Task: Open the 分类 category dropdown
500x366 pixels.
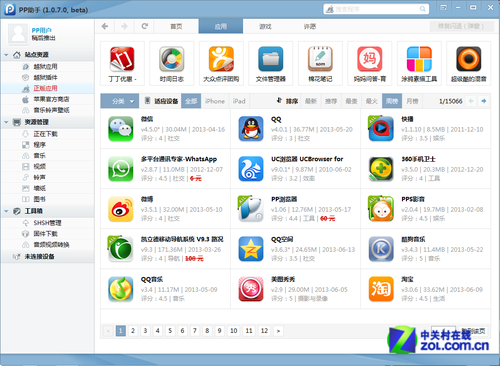Action: click(x=119, y=101)
